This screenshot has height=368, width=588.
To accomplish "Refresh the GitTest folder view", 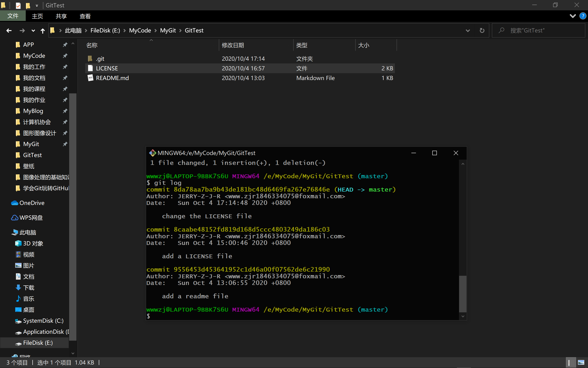I will [482, 30].
